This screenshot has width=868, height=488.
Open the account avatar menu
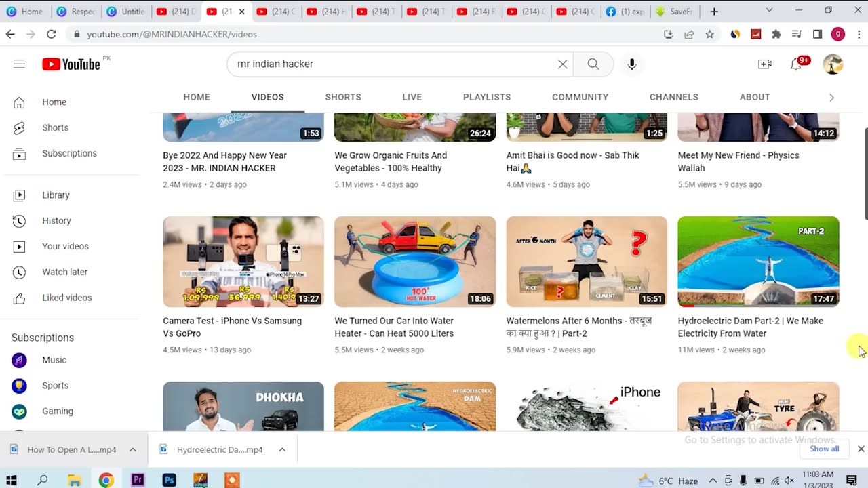(833, 64)
